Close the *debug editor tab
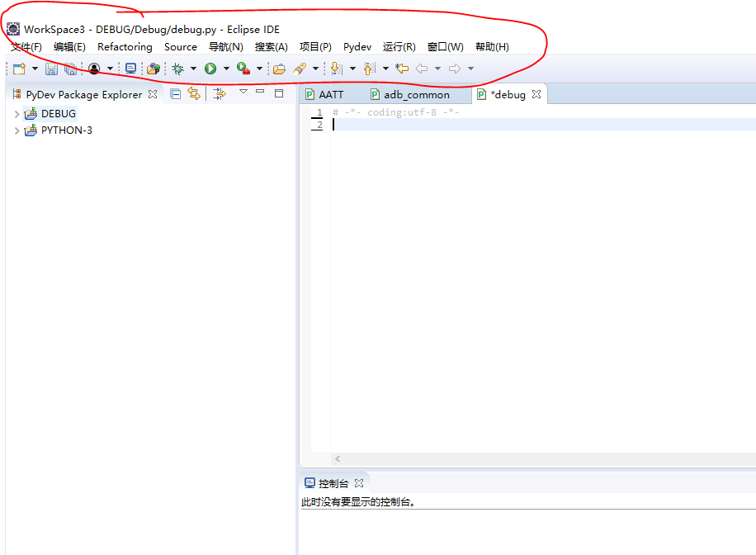The height and width of the screenshot is (555, 756). pos(536,94)
